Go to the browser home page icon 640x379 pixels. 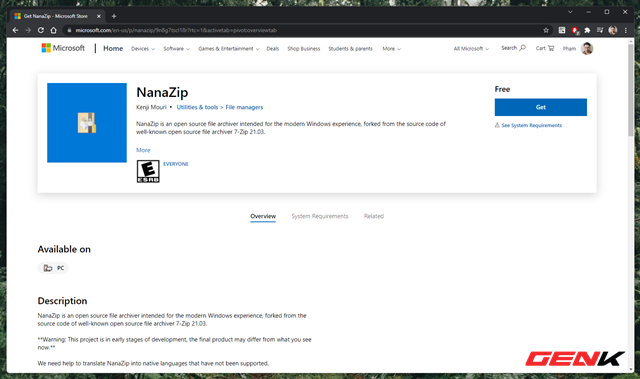click(x=53, y=30)
